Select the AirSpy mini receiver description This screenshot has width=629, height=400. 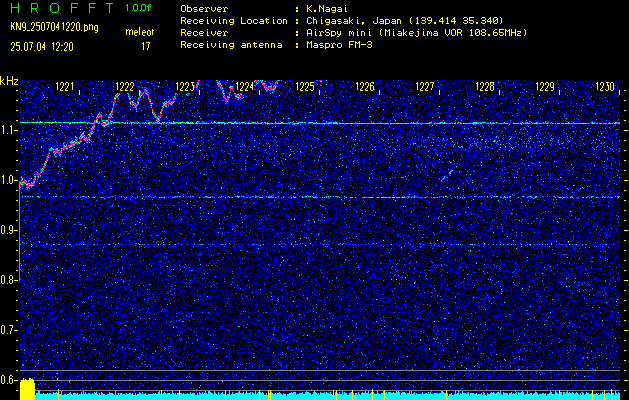tap(416, 32)
